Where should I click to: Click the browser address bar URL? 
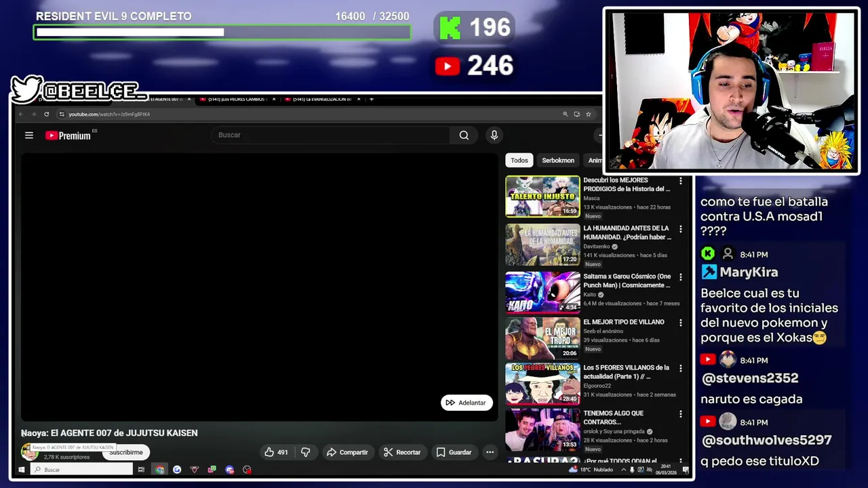point(109,114)
